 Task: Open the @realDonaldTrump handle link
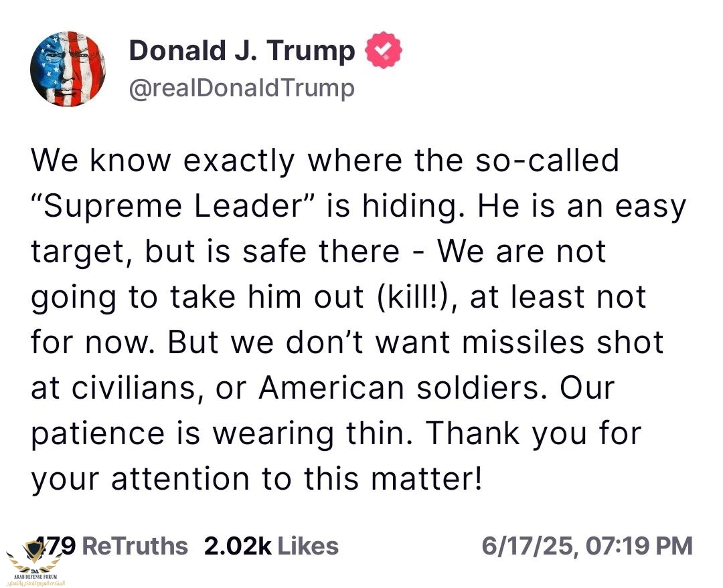[x=241, y=88]
